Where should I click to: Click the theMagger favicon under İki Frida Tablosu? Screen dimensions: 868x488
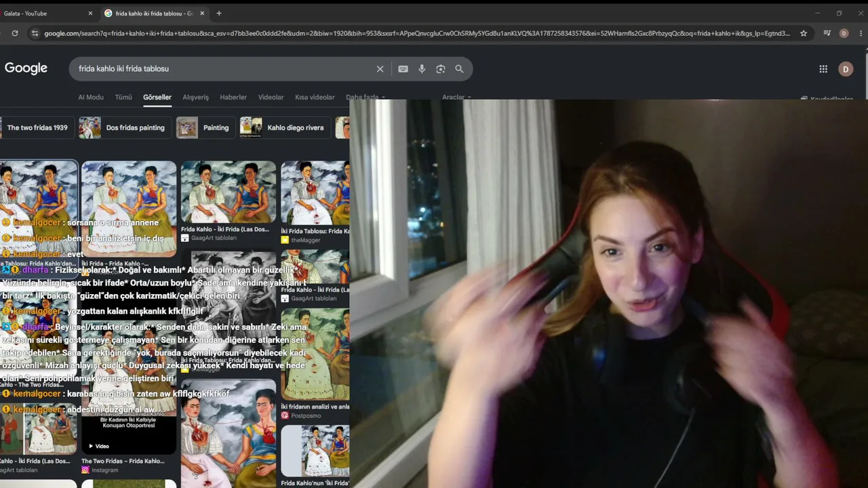point(285,240)
